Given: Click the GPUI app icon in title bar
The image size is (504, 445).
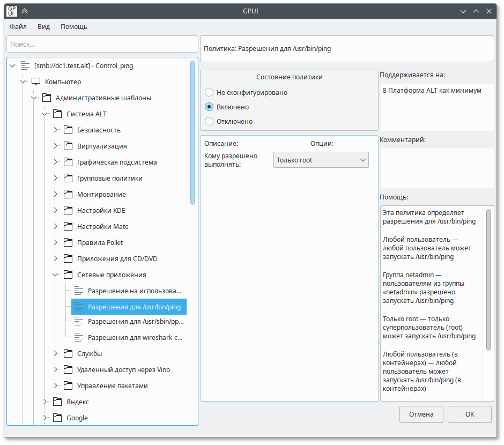Looking at the screenshot, I should [11, 11].
